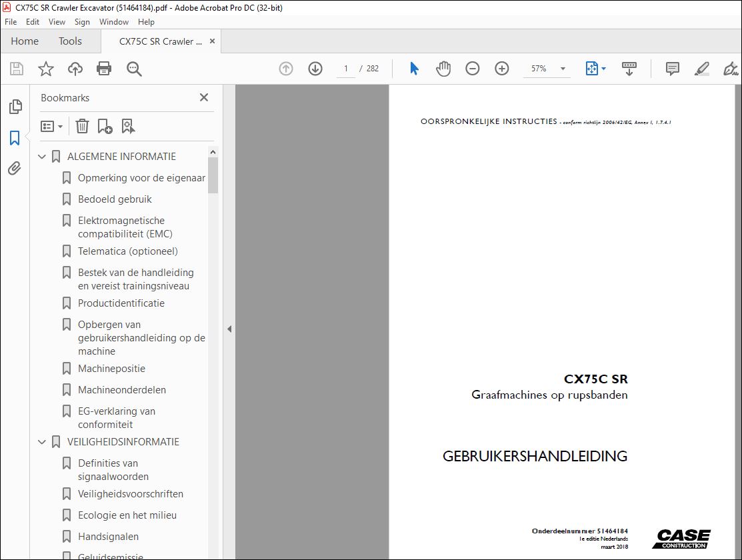
Task: Open the zoom percentage dropdown
Action: click(x=563, y=69)
